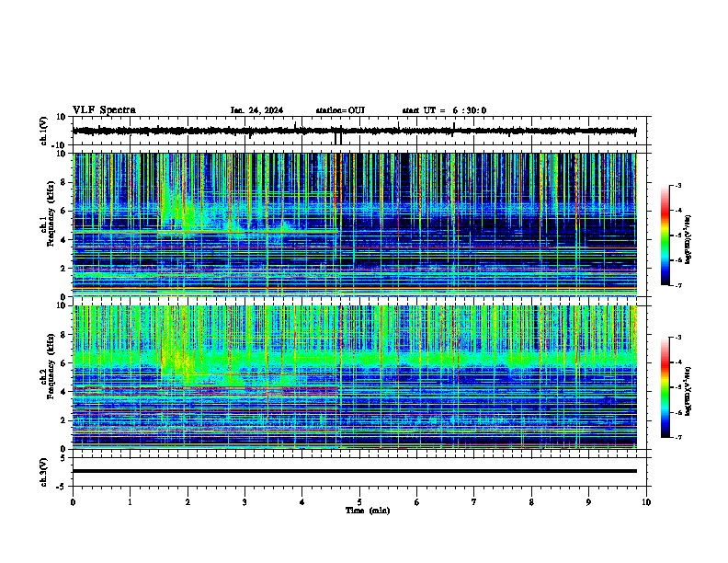Image resolution: width=728 pixels, height=563 pixels.
Task: Click the station label "station=OUJ"
Action: coord(340,110)
